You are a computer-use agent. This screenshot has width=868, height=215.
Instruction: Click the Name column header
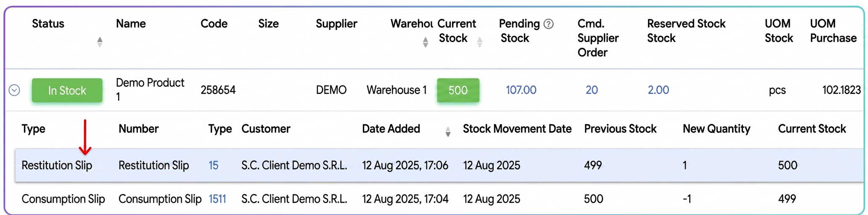click(131, 24)
